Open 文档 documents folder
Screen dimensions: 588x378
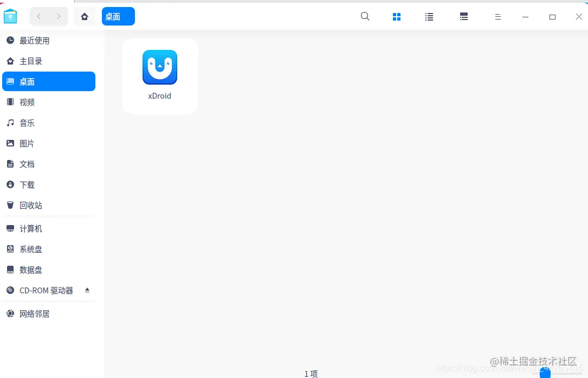(49, 164)
